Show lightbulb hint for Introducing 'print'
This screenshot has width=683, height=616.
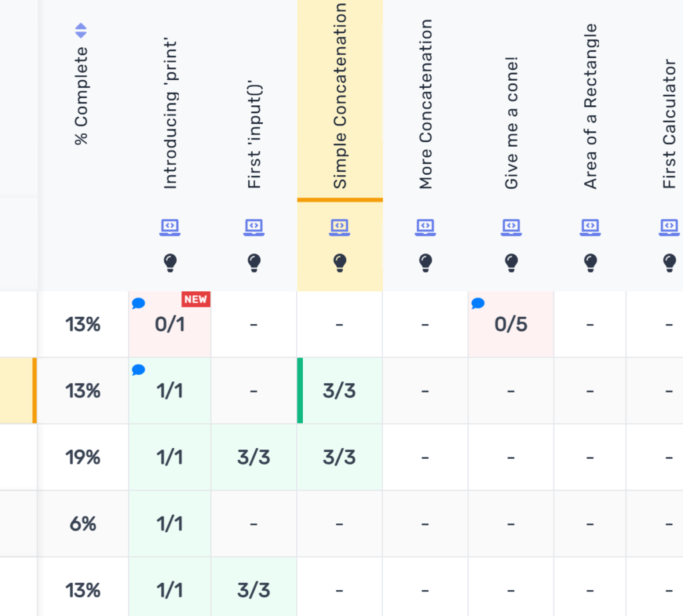pos(170,263)
